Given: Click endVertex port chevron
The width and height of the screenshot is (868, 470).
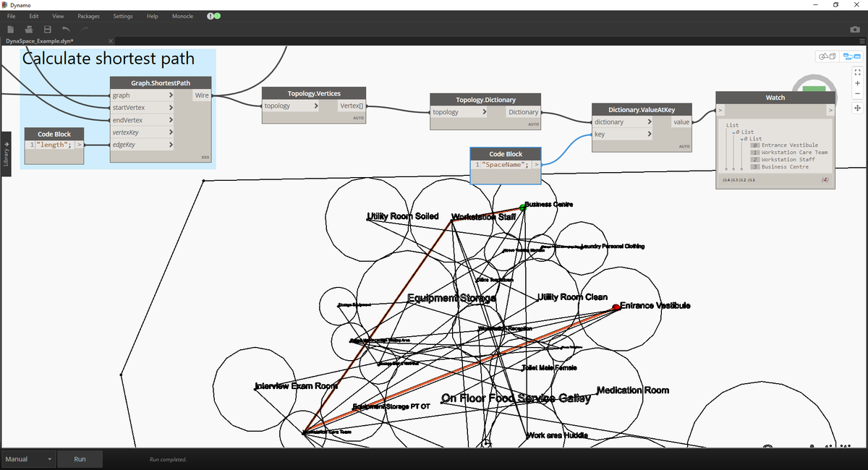Looking at the screenshot, I should [171, 120].
